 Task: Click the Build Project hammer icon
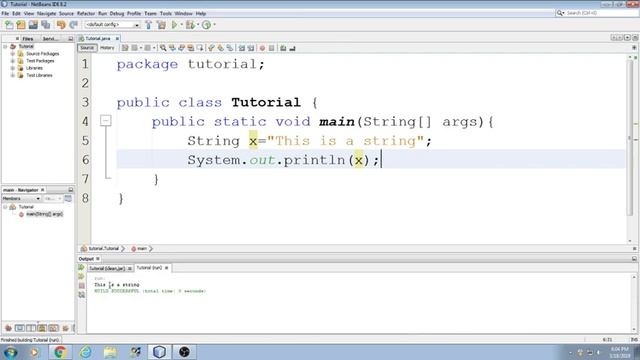[149, 25]
